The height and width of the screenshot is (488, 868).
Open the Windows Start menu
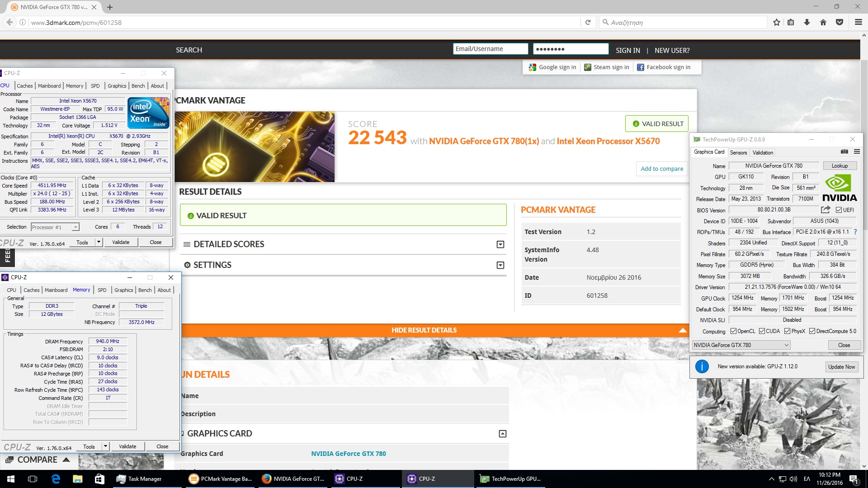tap(11, 479)
